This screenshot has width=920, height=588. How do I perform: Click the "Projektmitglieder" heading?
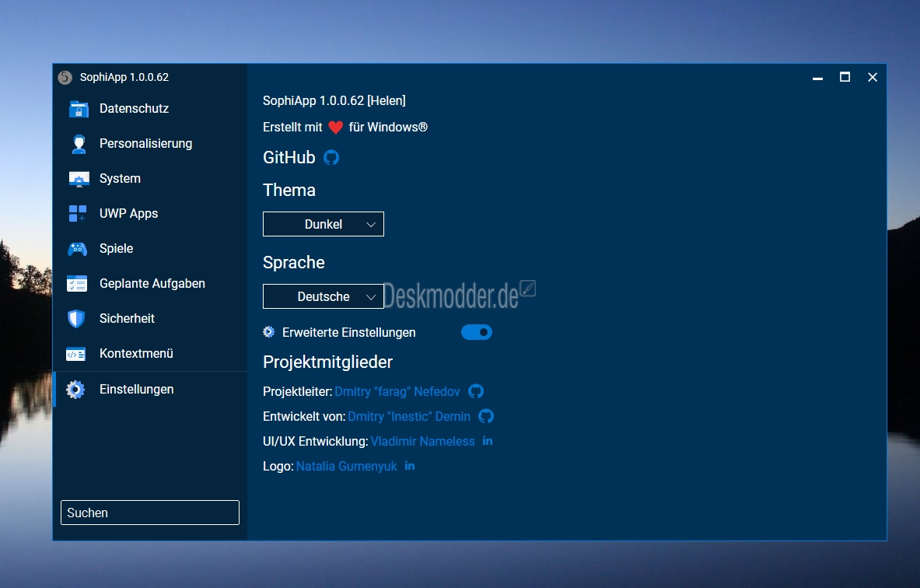[x=327, y=362]
